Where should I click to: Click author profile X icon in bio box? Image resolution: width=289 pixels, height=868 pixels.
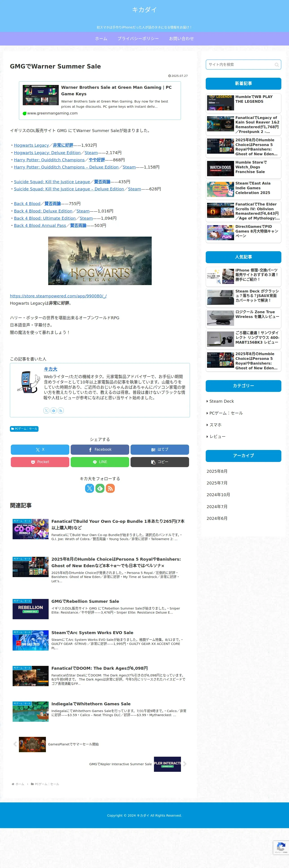(x=46, y=410)
